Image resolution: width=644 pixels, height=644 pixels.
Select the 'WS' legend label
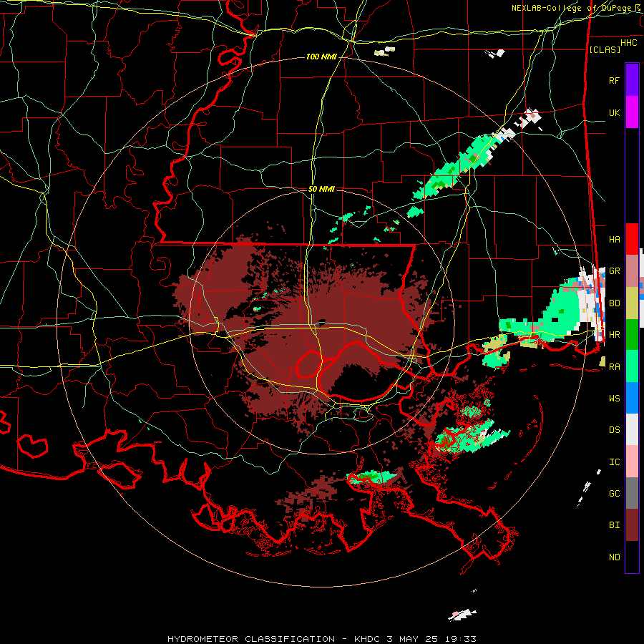614,399
